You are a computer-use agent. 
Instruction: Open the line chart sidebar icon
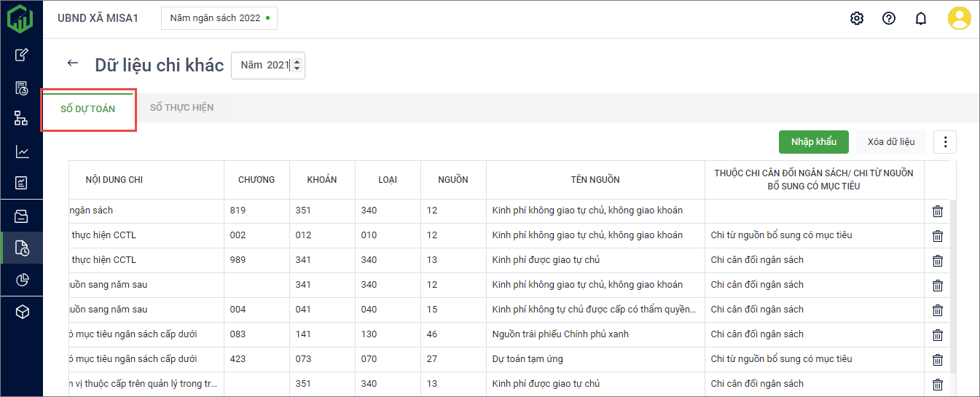click(x=22, y=152)
